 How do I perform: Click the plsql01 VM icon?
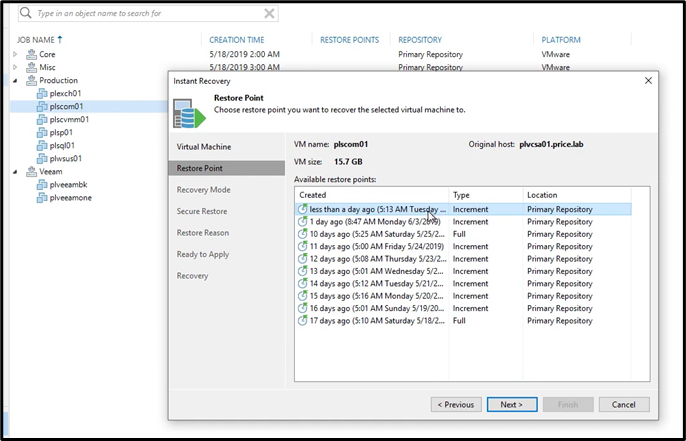click(x=42, y=145)
